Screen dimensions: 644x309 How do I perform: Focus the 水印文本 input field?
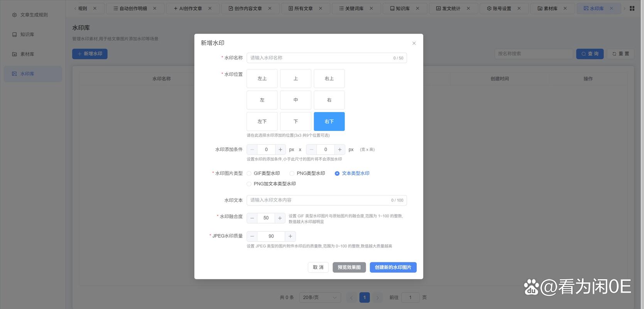(327, 200)
